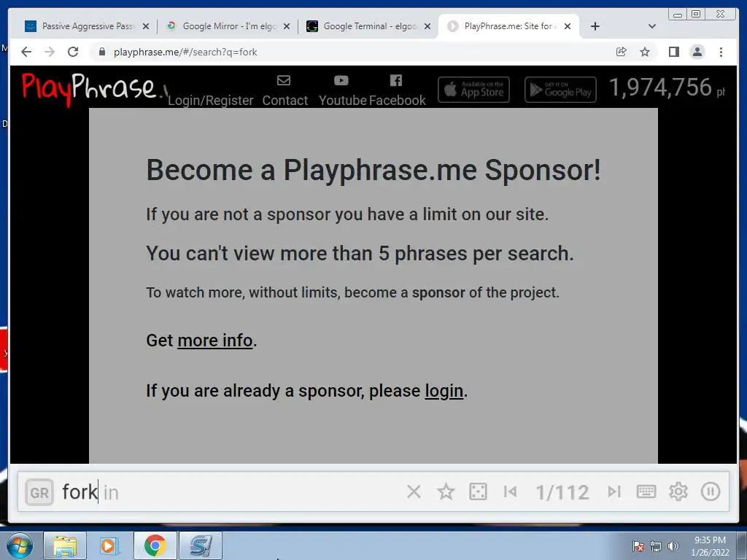This screenshot has width=747, height=560.
Task: View site info via lock icon
Action: point(101,52)
